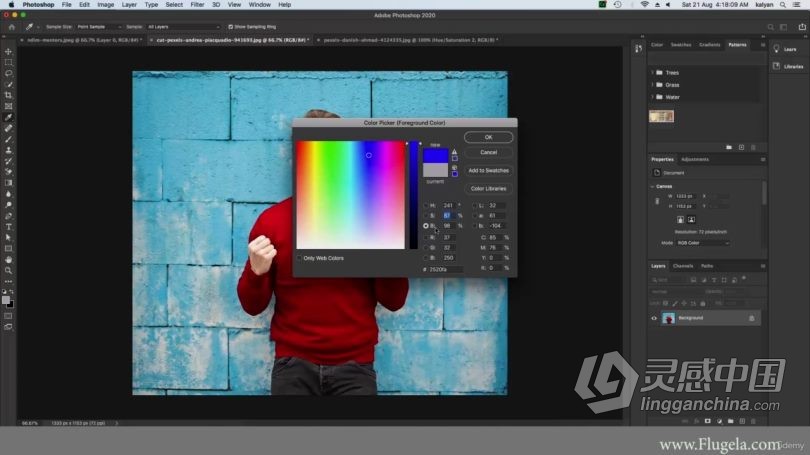Click the Home icon in options bar

pos(11,27)
